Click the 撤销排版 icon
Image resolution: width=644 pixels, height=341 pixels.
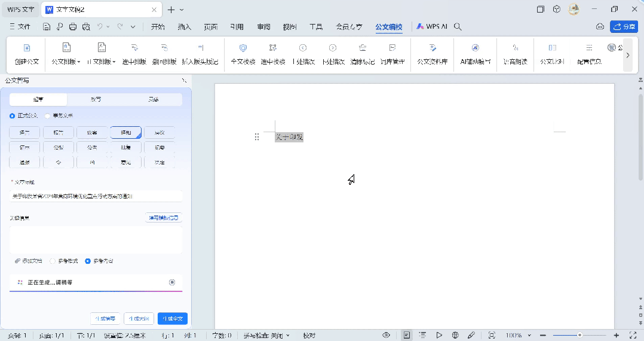click(164, 54)
